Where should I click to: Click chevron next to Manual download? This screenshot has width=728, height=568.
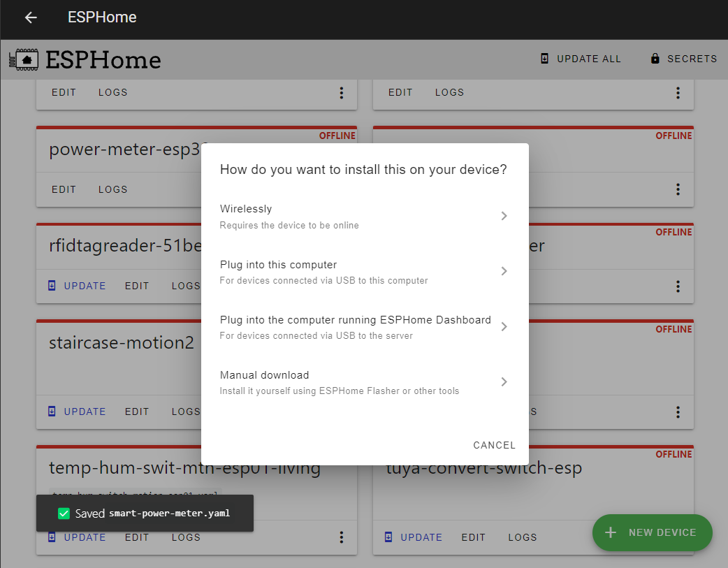[504, 381]
